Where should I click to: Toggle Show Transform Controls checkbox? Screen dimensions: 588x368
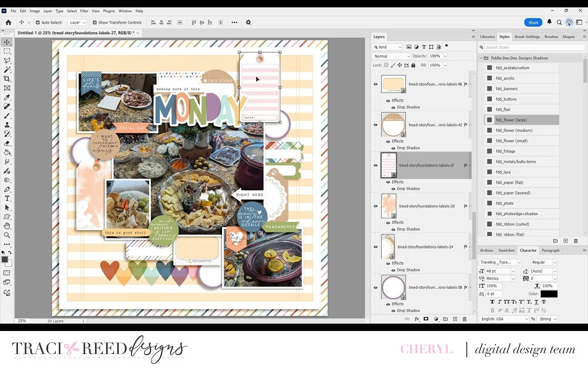[x=94, y=23]
